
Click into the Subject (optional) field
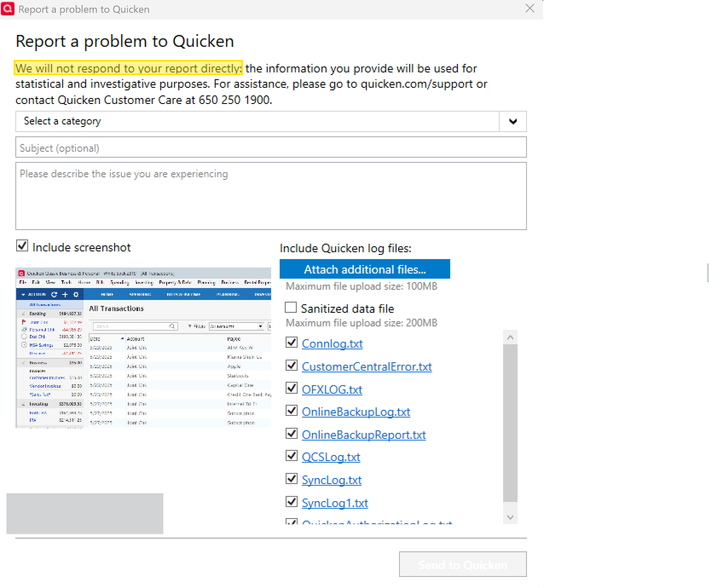coord(271,147)
